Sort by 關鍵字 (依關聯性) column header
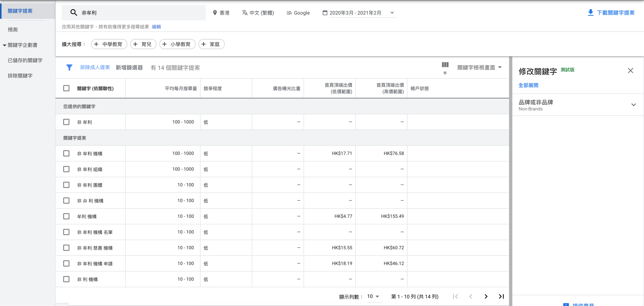Screen dimensions: 644x306 pos(95,89)
